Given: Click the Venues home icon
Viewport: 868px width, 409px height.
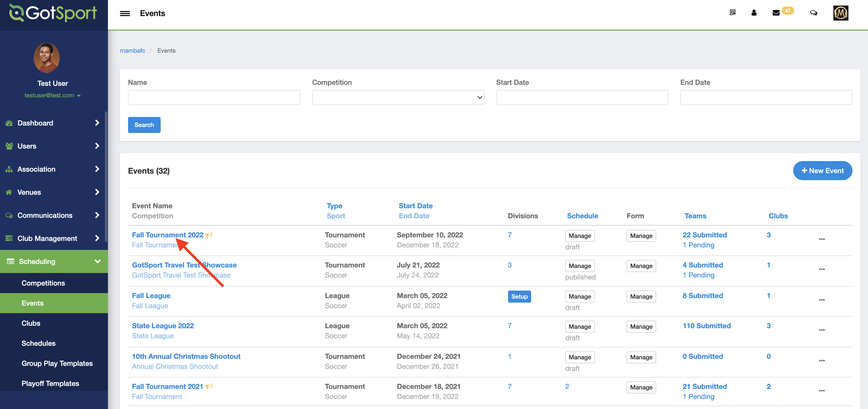Looking at the screenshot, I should click(x=9, y=192).
